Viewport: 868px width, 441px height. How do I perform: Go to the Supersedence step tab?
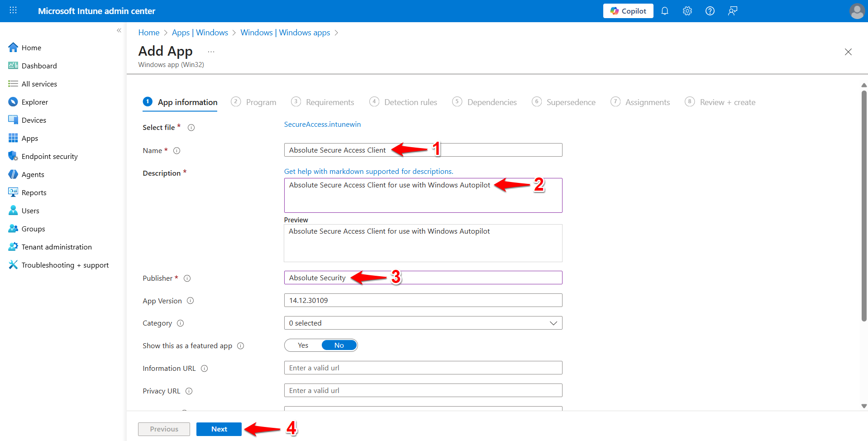pos(563,102)
